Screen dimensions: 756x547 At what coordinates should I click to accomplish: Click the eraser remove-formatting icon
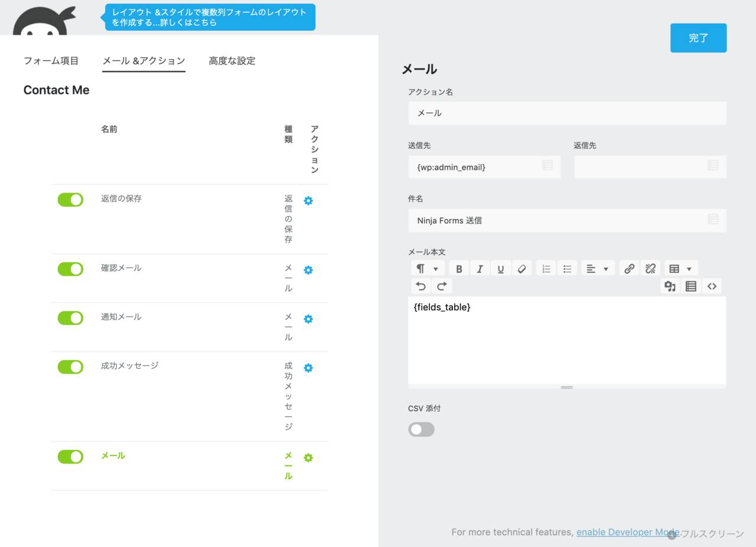(522, 269)
